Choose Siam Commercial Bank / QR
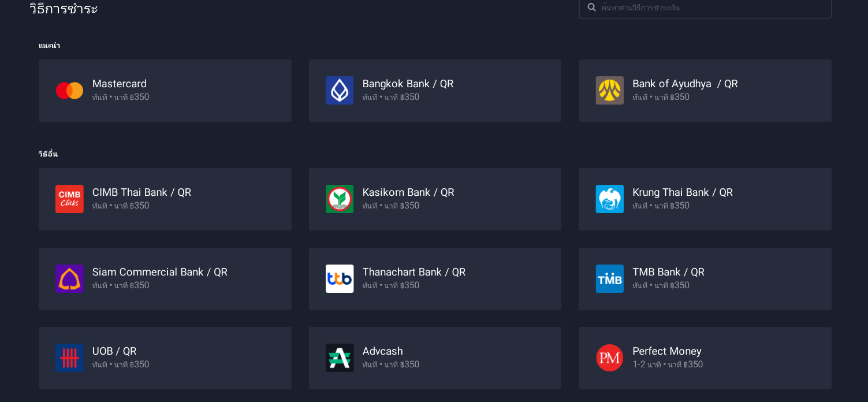Image resolution: width=868 pixels, height=402 pixels. pos(165,279)
